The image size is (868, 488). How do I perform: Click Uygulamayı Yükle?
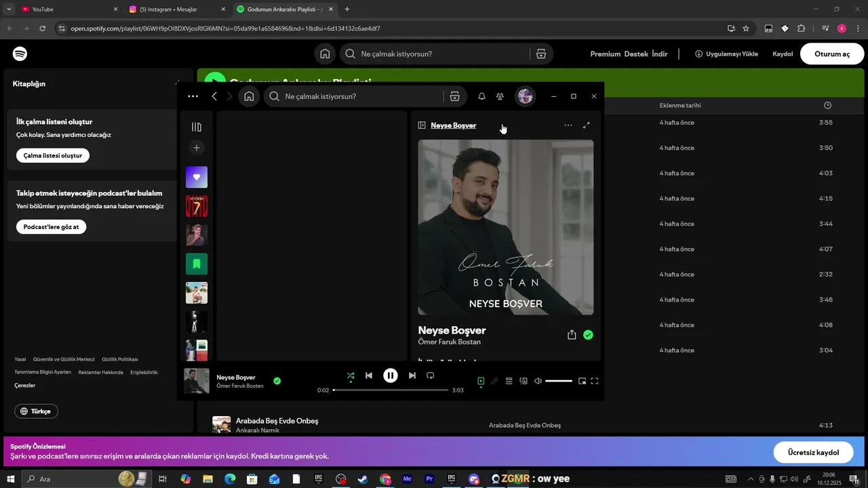(x=726, y=54)
